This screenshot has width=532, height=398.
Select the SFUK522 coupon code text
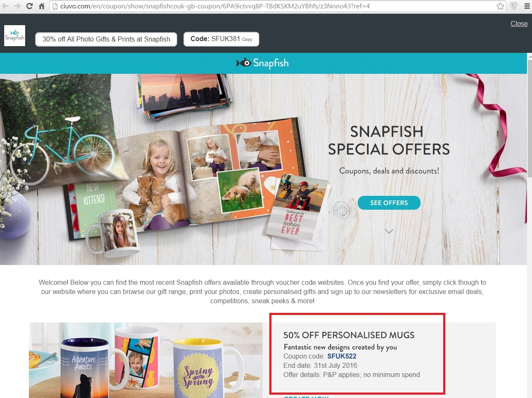342,356
